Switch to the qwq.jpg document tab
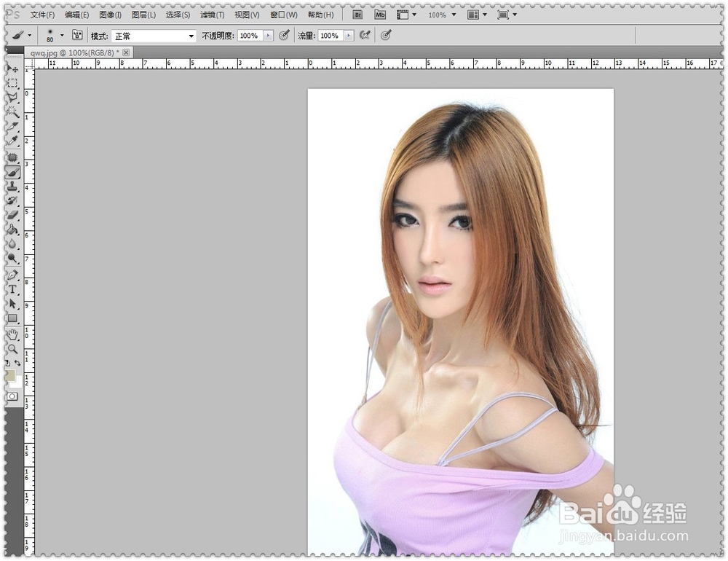The width and height of the screenshot is (728, 561). (x=74, y=53)
